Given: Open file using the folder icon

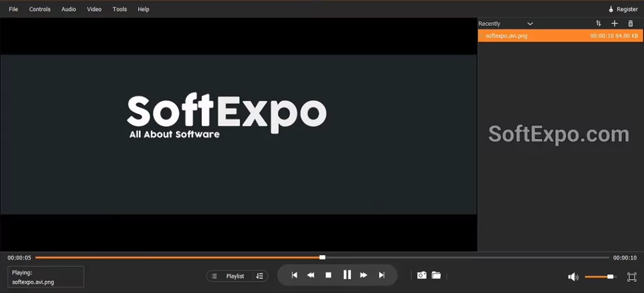Looking at the screenshot, I should 436,275.
